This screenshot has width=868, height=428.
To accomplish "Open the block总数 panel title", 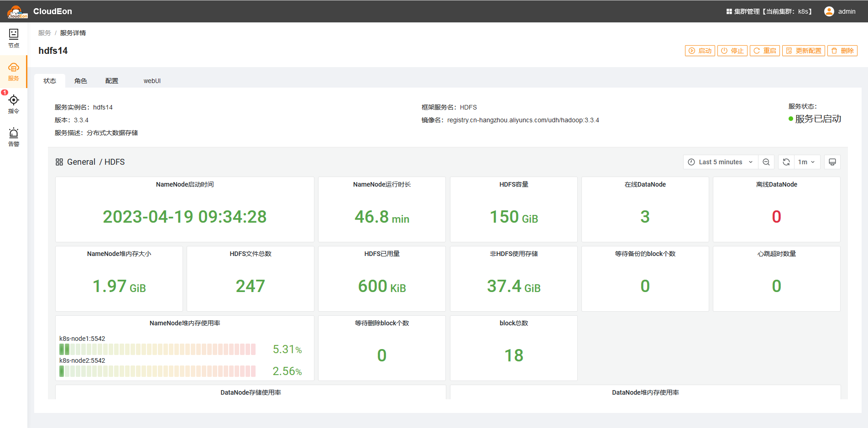I will [x=514, y=323].
